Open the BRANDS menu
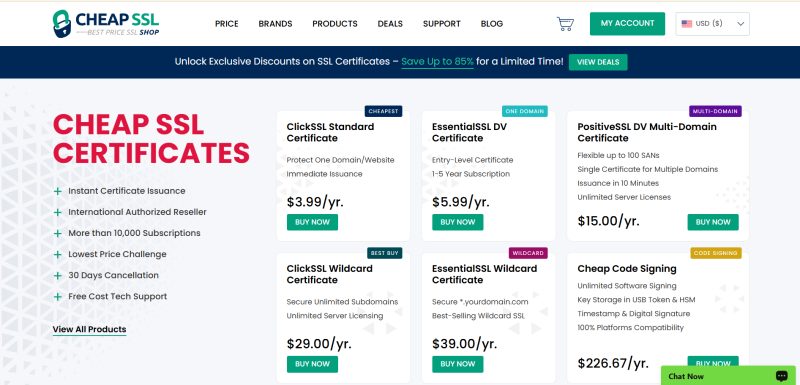The height and width of the screenshot is (385, 800). pyautogui.click(x=276, y=23)
